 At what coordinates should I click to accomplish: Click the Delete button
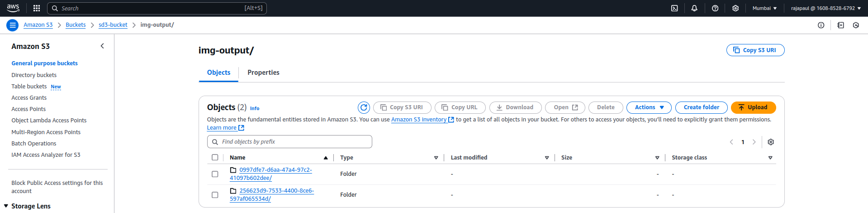coord(606,107)
